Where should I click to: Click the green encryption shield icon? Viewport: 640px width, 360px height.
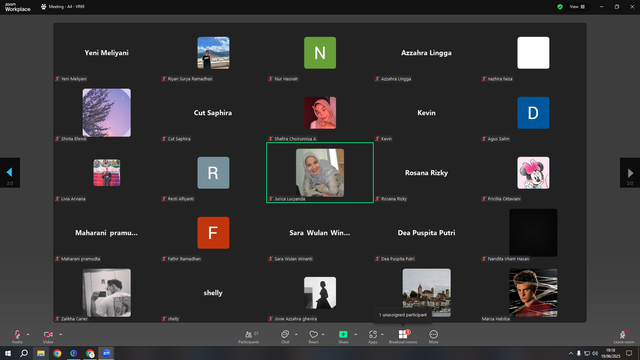pos(560,7)
